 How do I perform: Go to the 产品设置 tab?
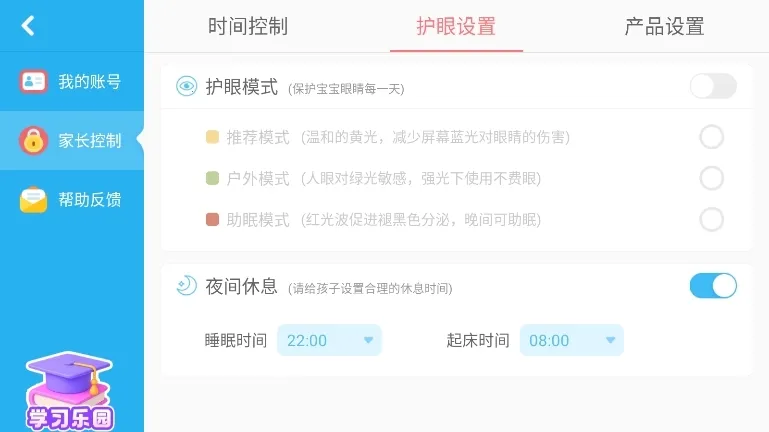tap(664, 27)
